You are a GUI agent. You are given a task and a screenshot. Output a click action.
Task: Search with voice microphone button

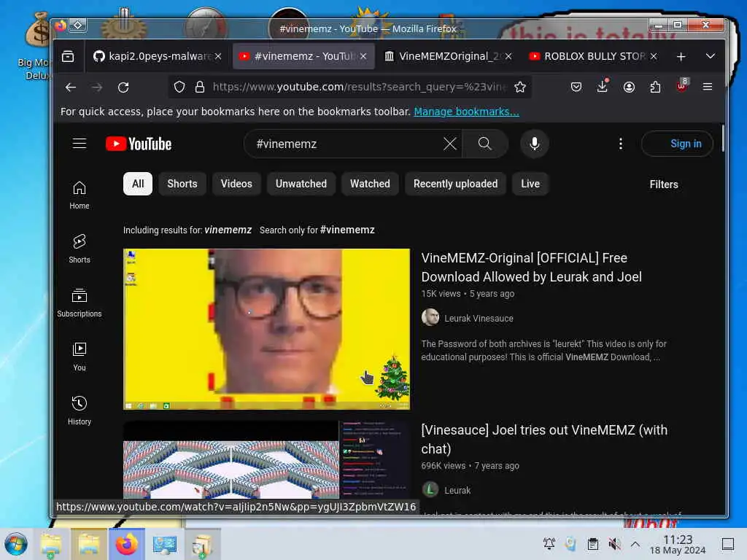(x=535, y=144)
